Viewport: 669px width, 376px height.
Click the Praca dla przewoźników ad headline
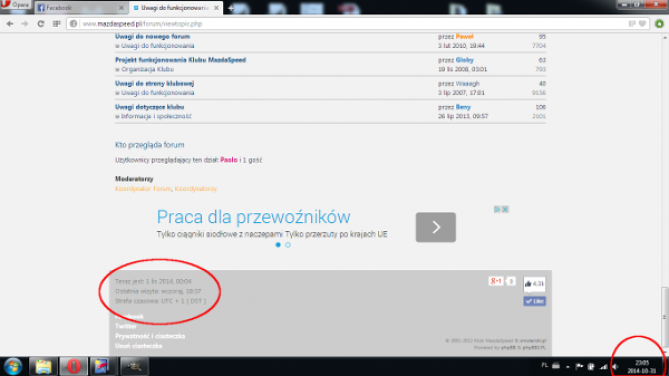click(253, 217)
